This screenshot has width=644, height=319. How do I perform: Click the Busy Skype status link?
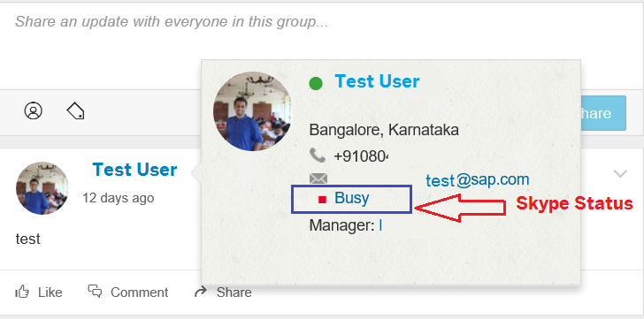(351, 198)
